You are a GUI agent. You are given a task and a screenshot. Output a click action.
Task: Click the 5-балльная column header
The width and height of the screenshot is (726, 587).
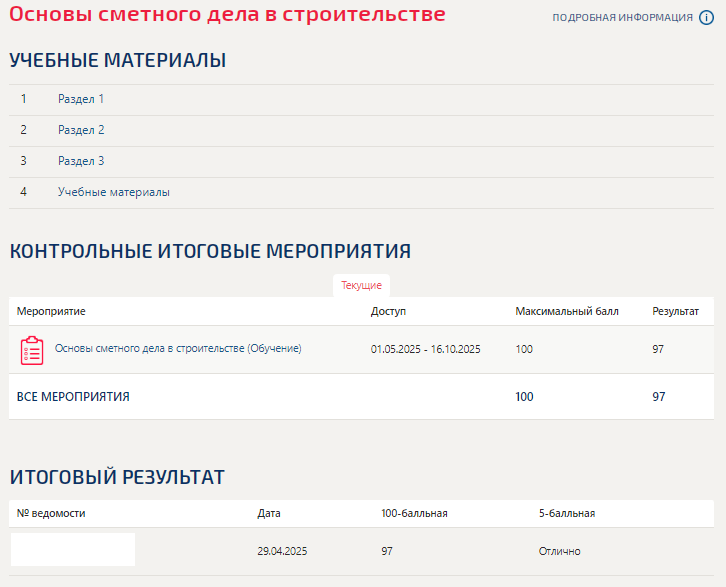(x=567, y=513)
